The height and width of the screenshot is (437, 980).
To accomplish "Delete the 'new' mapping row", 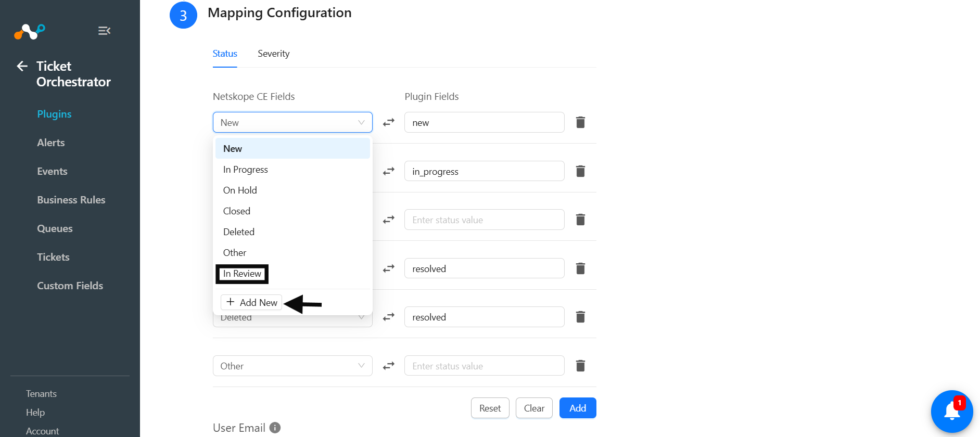I will [x=580, y=122].
